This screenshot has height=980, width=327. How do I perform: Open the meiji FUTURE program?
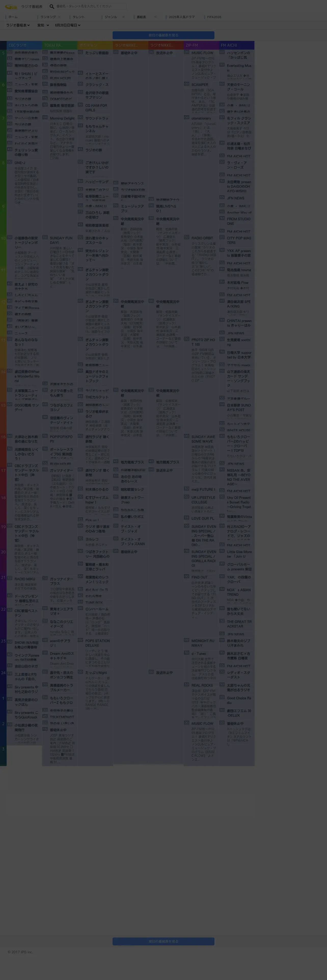[x=203, y=490]
